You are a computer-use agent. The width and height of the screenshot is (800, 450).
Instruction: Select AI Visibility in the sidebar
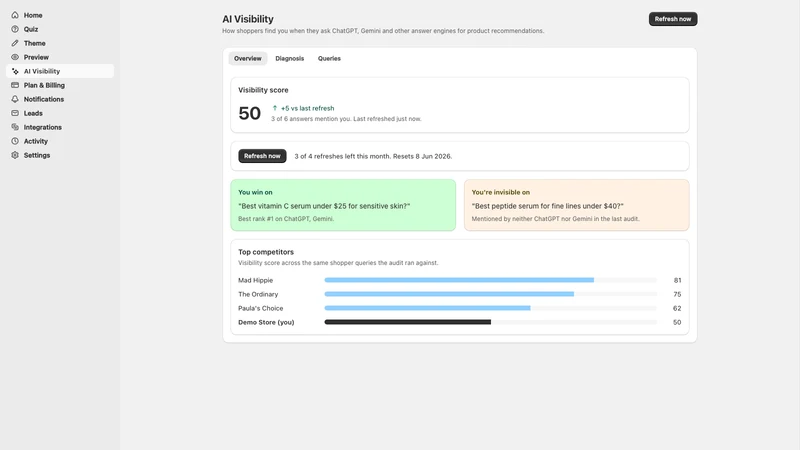[x=60, y=71]
